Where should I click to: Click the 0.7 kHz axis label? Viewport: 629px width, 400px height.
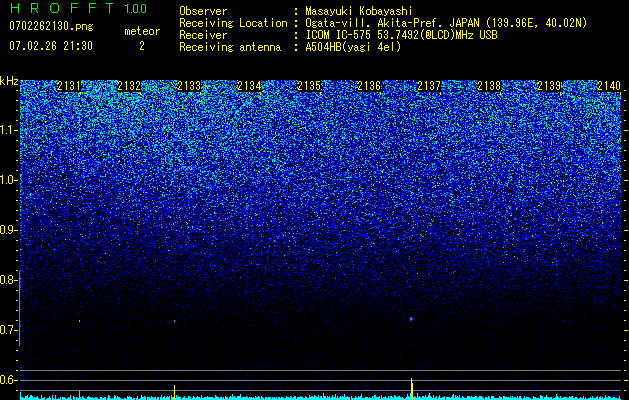click(8, 330)
